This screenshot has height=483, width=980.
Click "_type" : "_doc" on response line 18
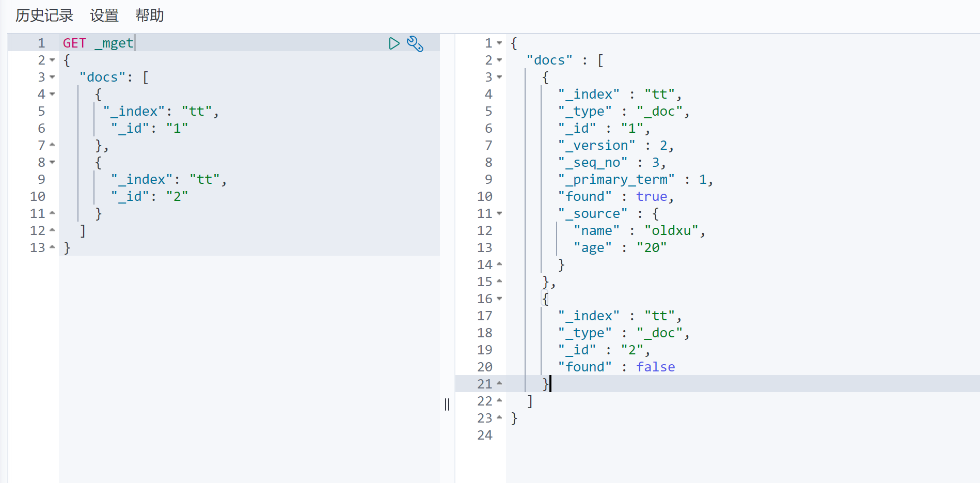621,333
